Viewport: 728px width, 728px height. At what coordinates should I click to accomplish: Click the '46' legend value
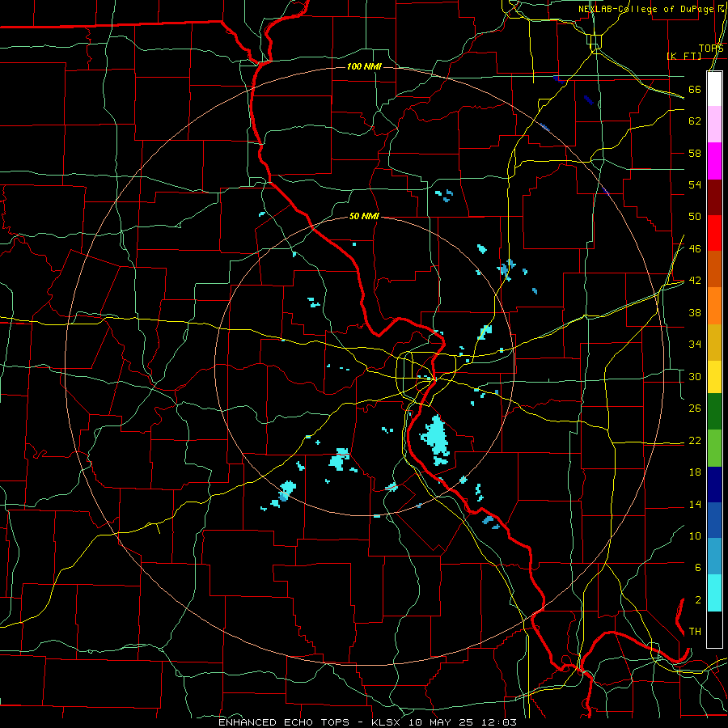[x=695, y=249]
